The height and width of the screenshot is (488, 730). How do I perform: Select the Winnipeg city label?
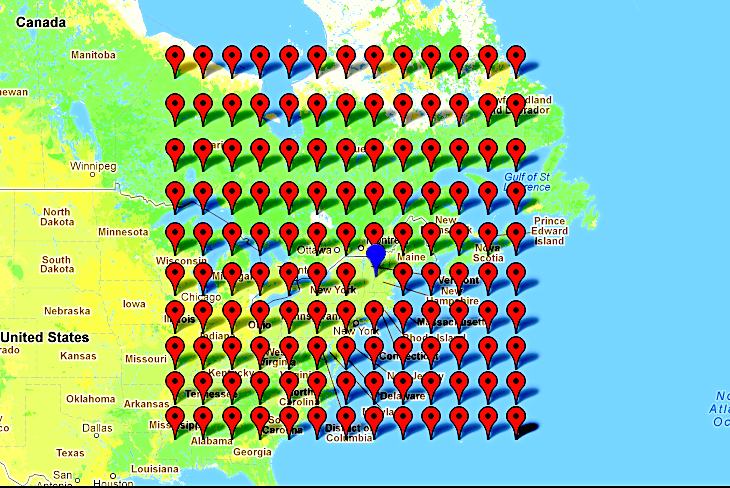93,166
